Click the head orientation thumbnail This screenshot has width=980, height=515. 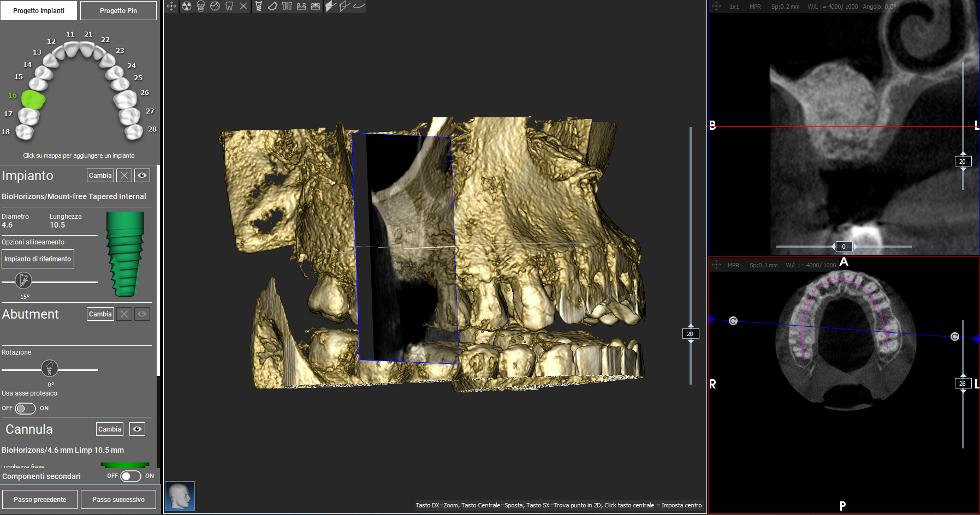pos(180,496)
